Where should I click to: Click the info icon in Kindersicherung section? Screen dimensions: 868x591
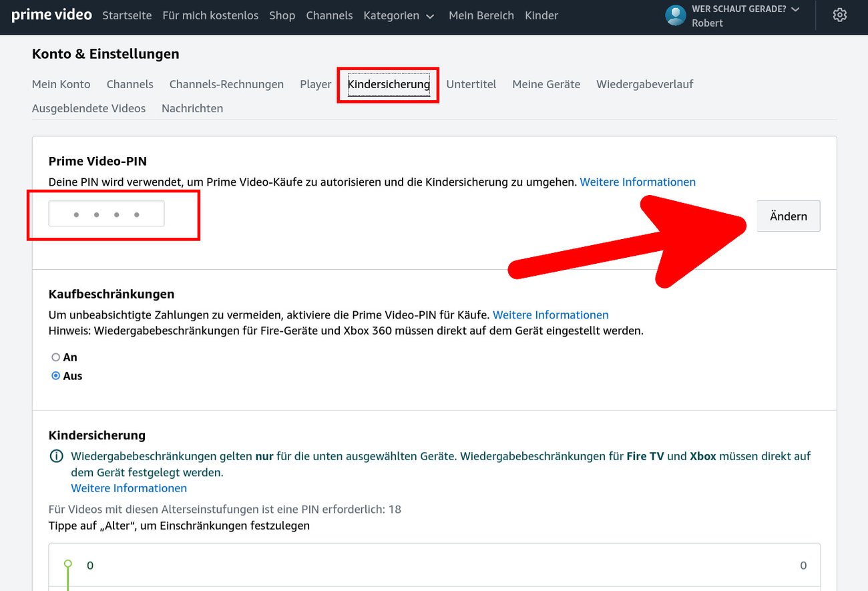pos(56,457)
